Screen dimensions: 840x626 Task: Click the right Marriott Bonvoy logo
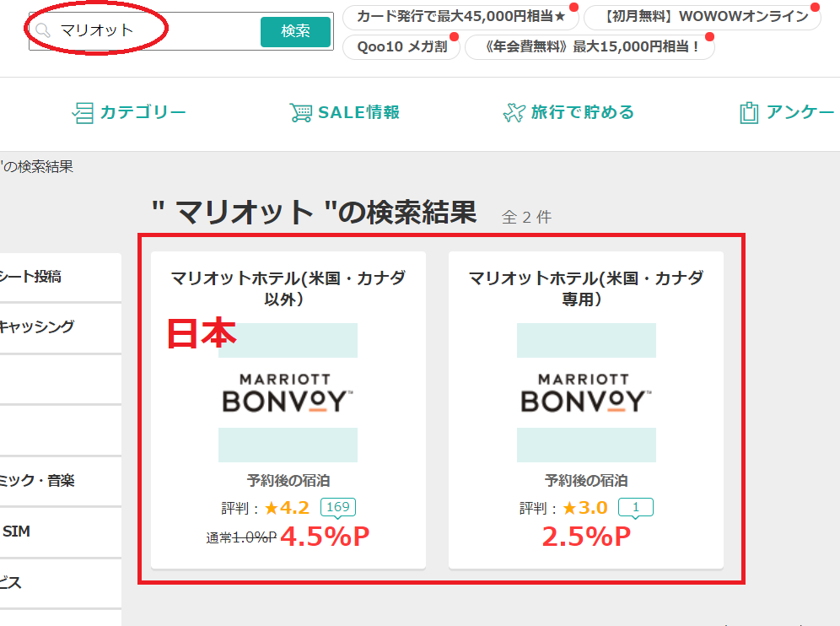586,392
